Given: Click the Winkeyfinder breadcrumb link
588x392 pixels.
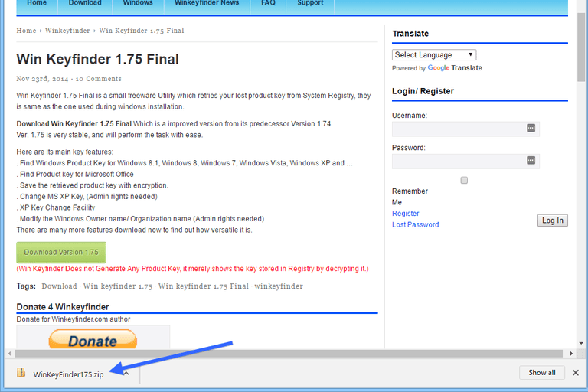Looking at the screenshot, I should pyautogui.click(x=67, y=31).
